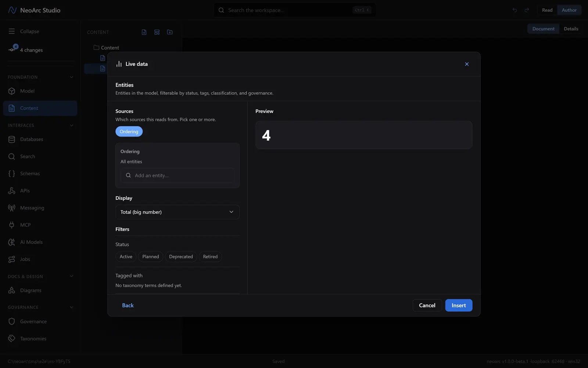Click the All entities label

coord(131,162)
